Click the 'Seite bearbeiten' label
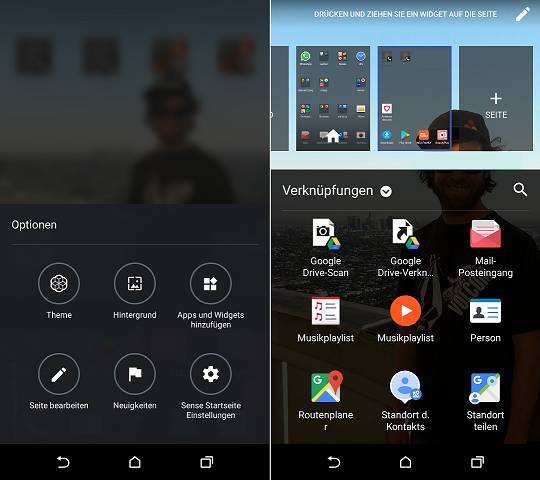This screenshot has height=480, width=540. click(x=59, y=405)
